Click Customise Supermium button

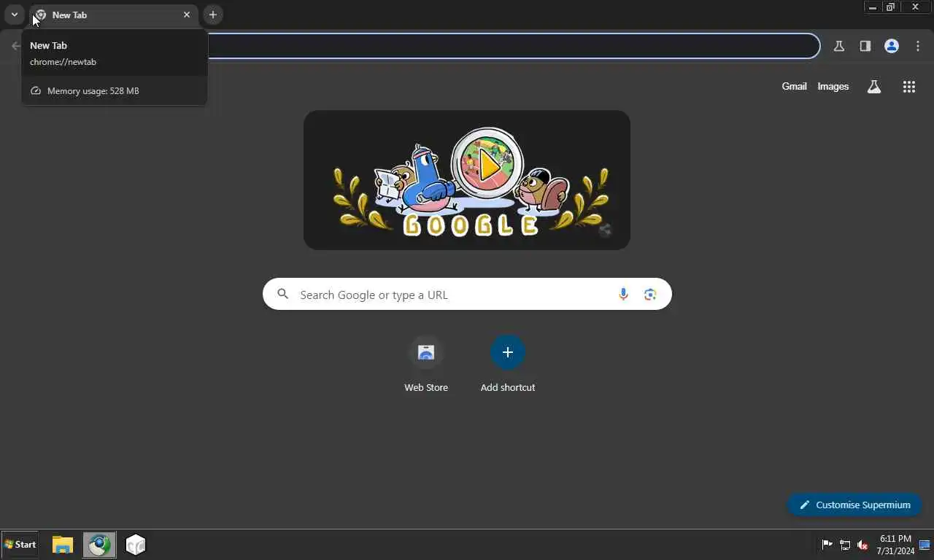pyautogui.click(x=854, y=505)
